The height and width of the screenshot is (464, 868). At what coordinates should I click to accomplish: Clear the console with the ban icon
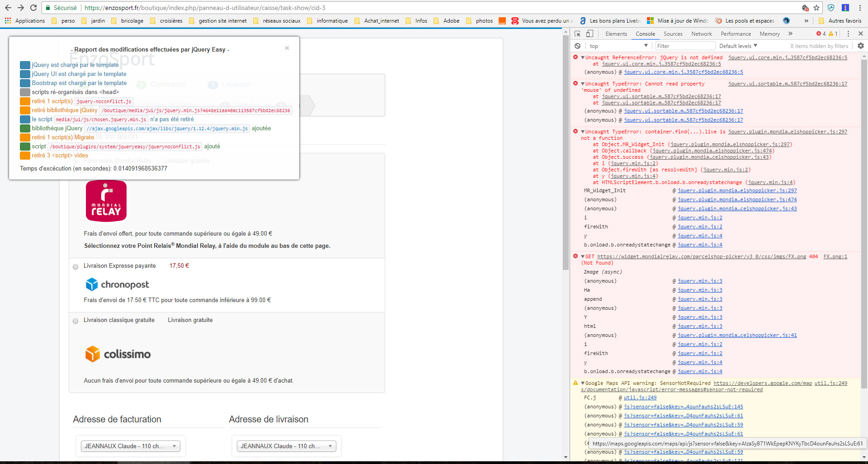[577, 46]
